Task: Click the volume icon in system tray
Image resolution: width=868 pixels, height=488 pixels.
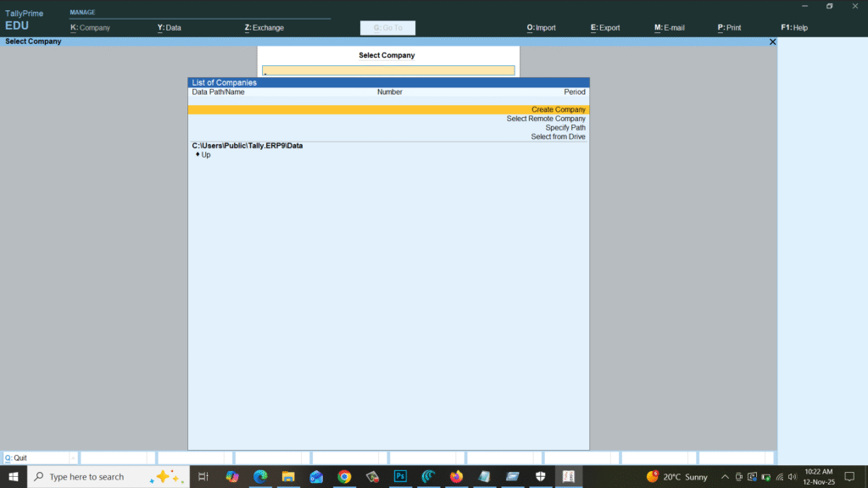Action: [x=793, y=477]
